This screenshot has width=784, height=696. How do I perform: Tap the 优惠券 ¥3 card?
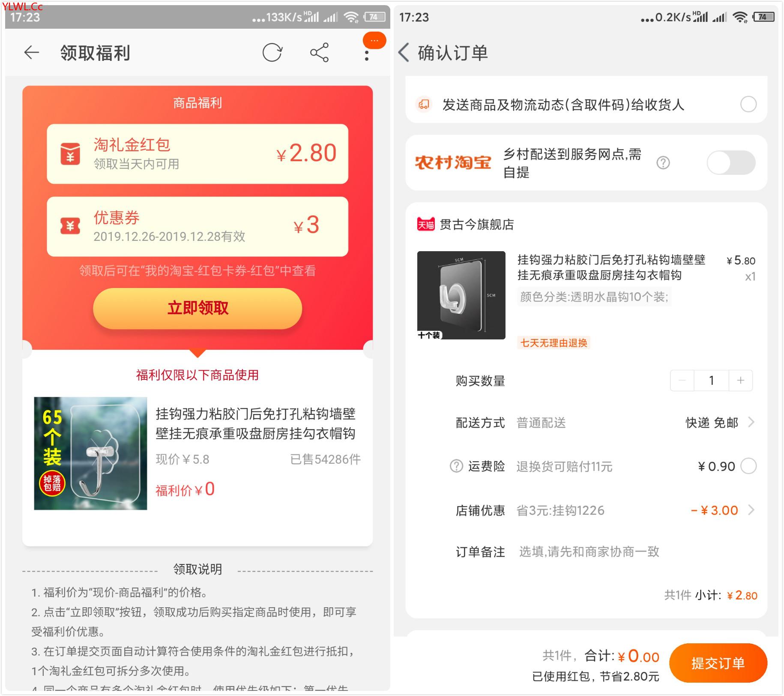(x=197, y=226)
